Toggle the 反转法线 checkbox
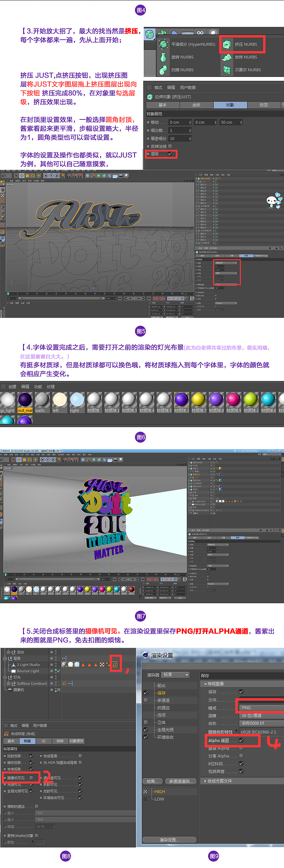This screenshot has width=284, height=868. 170,146
